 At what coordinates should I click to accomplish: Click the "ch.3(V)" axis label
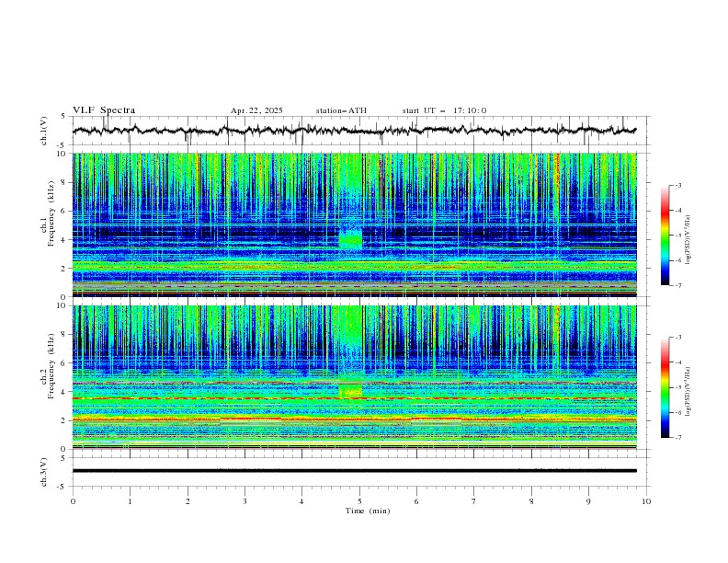coord(44,472)
